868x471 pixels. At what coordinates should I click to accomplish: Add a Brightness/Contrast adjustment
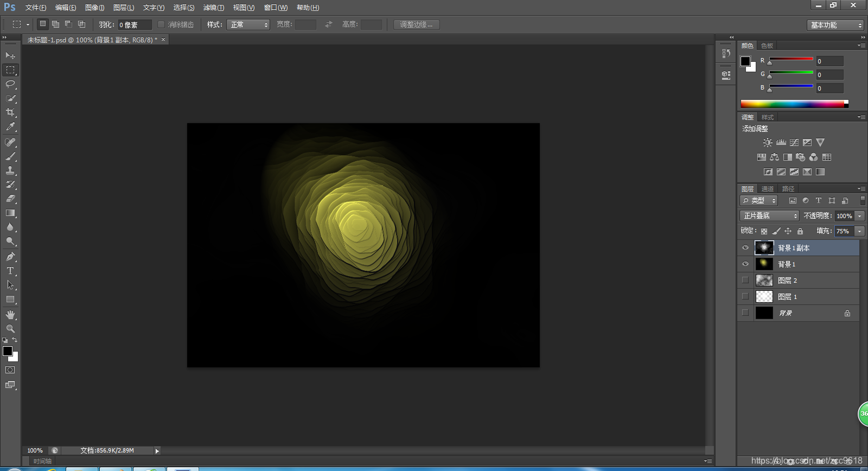point(768,143)
